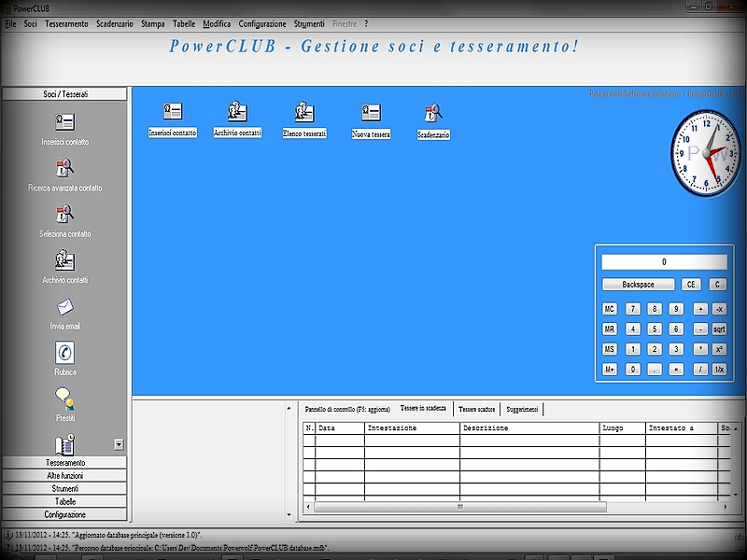Screen dimensions: 747x560
Task: Click sidebar scroll-down arrow button
Action: 120,444
